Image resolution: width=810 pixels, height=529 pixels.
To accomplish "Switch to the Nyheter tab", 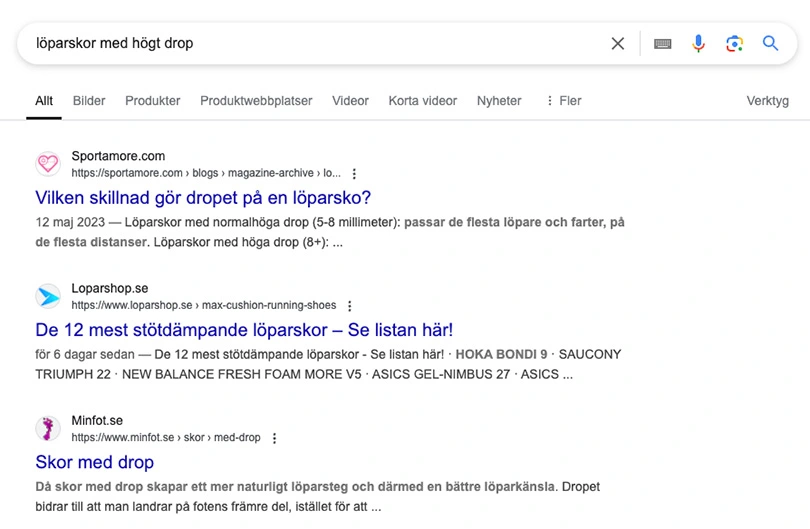I will pyautogui.click(x=499, y=101).
